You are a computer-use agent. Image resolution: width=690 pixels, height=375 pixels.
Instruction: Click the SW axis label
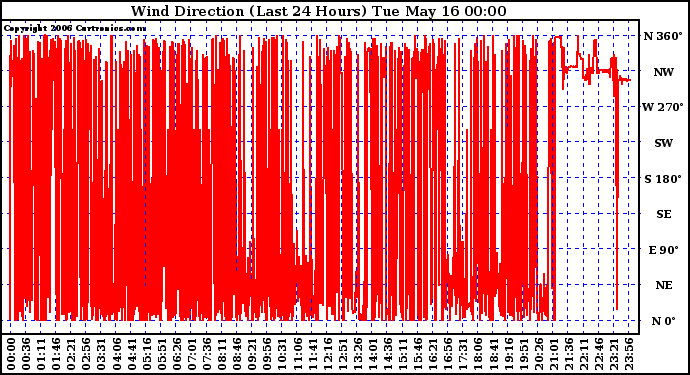click(x=664, y=143)
